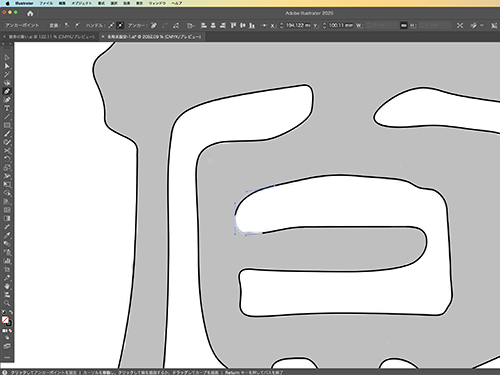Screen dimensions: 500x375
Task: Select the Selection tool (black arrow)
Action: coord(7,57)
